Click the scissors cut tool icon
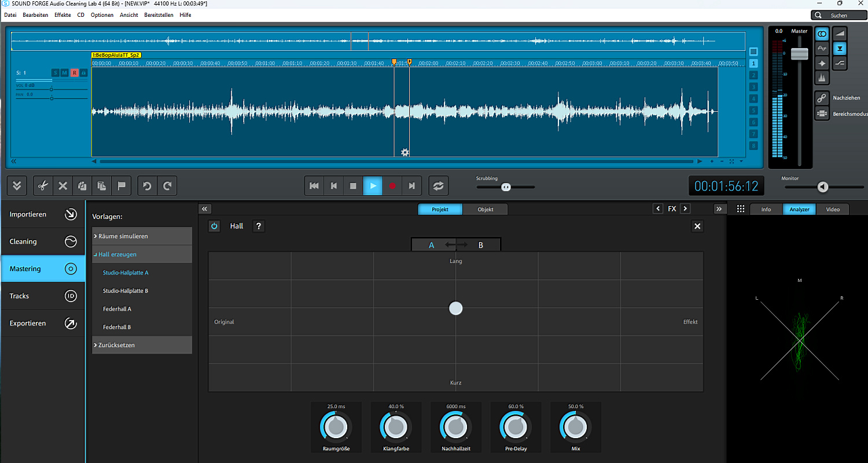This screenshot has height=463, width=868. [42, 186]
